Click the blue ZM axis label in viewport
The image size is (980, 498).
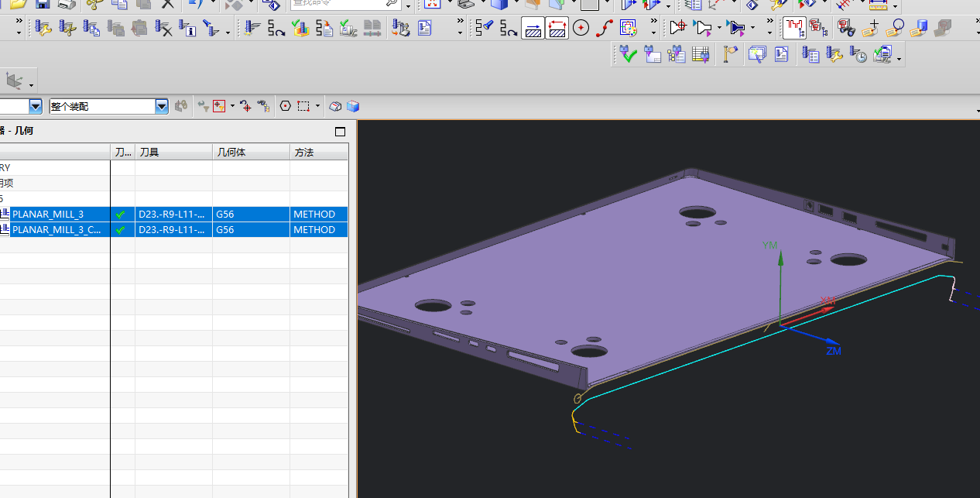coord(833,351)
